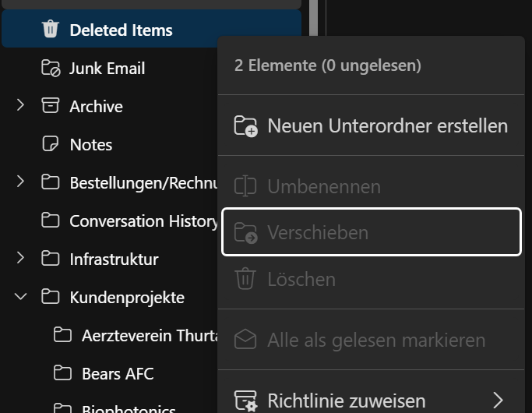Open the Conversation History folder

(143, 221)
